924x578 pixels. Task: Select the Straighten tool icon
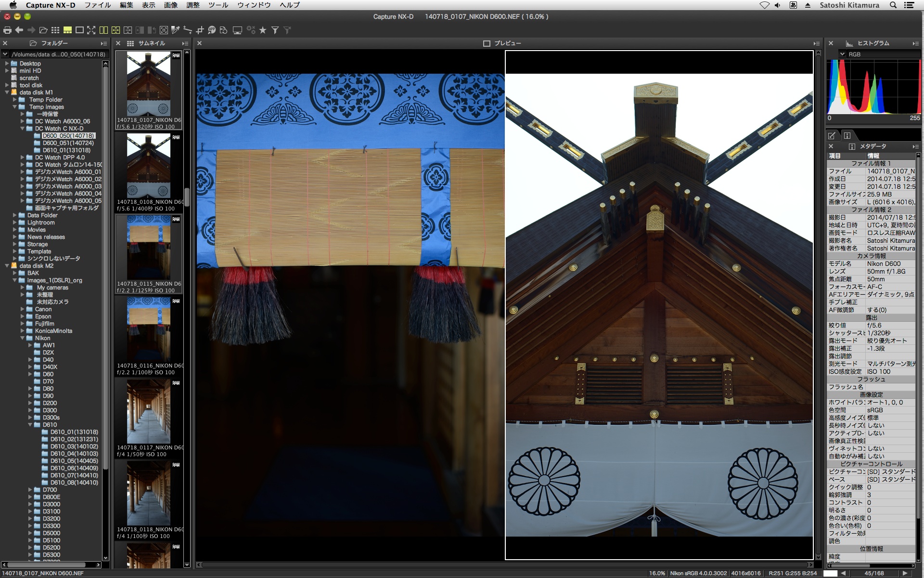point(188,30)
